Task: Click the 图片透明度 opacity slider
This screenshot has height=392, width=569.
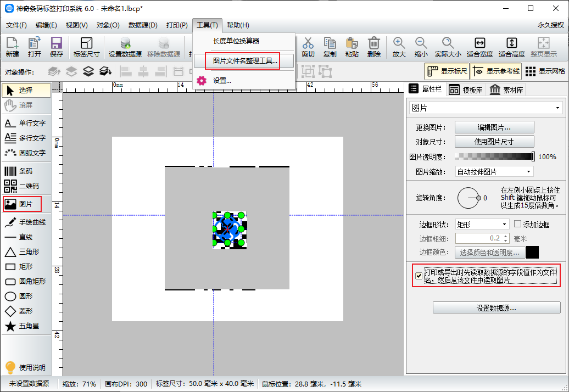Action: tap(495, 156)
